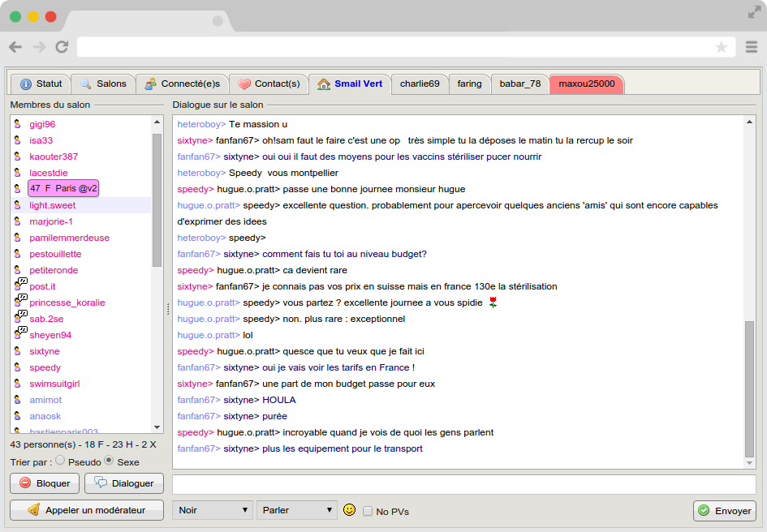Click speedy's user icon in the member list
767x532 pixels.
19,367
